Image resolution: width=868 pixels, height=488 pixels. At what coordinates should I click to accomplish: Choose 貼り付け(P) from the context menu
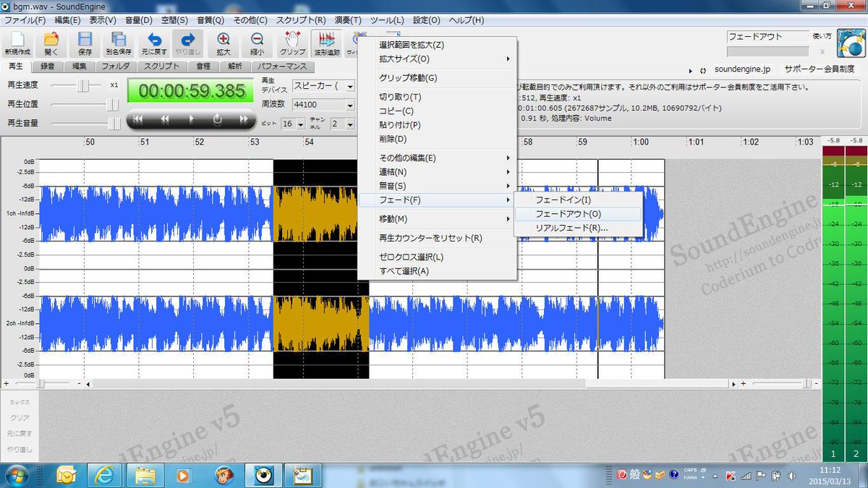438,124
